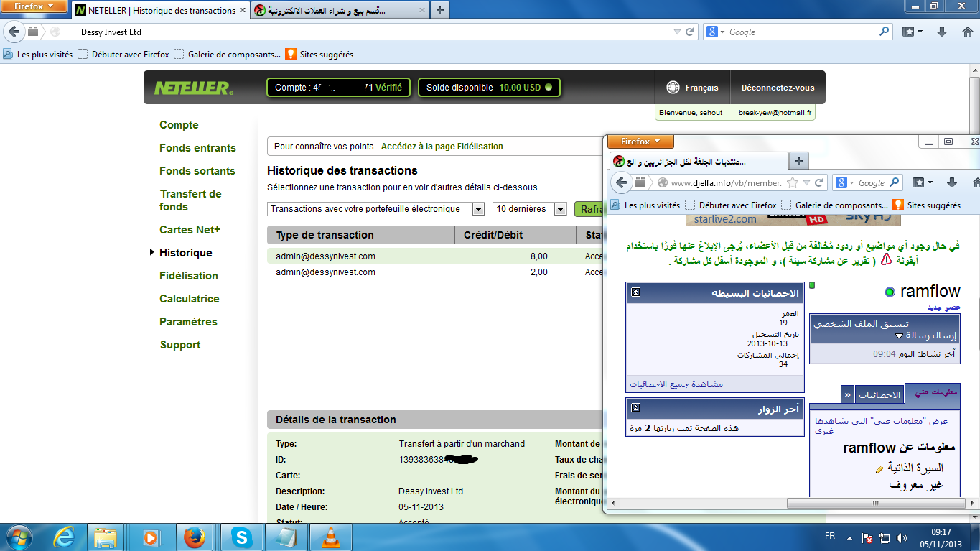Sort by Crédit/Débit column header
This screenshot has height=551, width=980.
click(x=515, y=235)
